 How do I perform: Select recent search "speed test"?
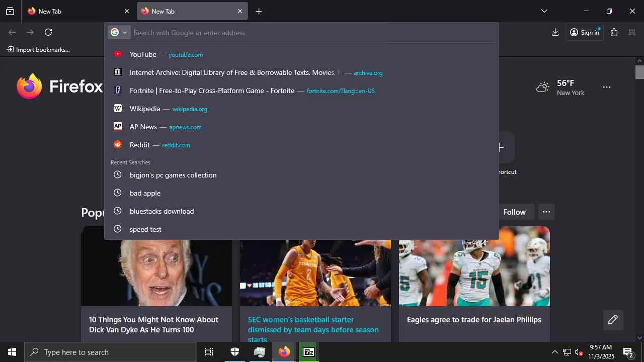[301, 229]
